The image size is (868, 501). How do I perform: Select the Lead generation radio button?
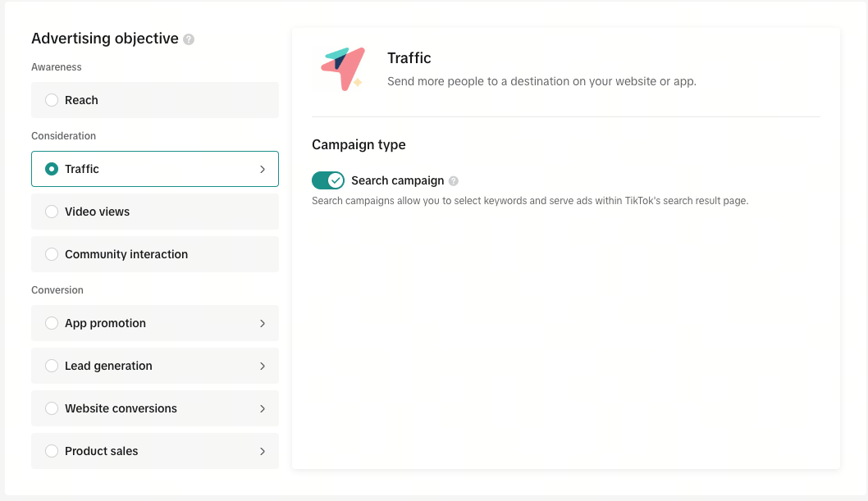pyautogui.click(x=52, y=366)
